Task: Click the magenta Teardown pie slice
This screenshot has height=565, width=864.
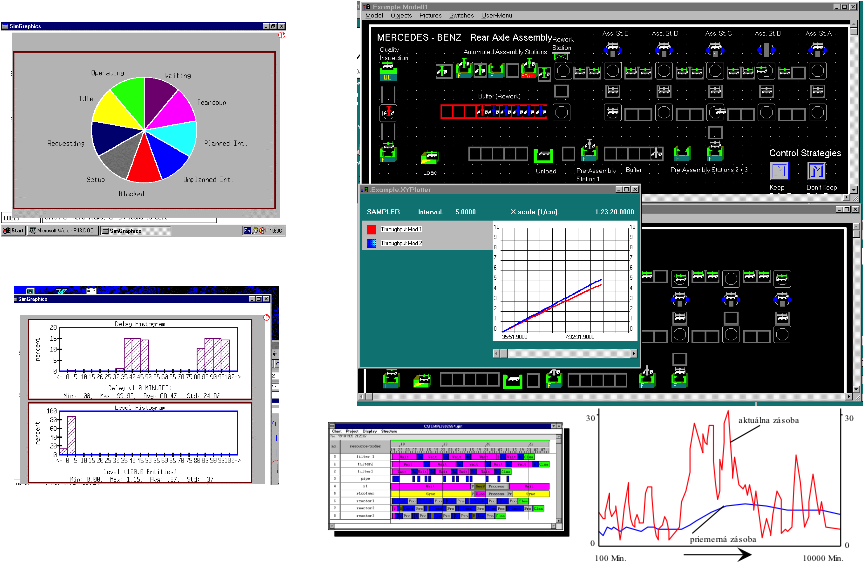Action: [x=176, y=110]
